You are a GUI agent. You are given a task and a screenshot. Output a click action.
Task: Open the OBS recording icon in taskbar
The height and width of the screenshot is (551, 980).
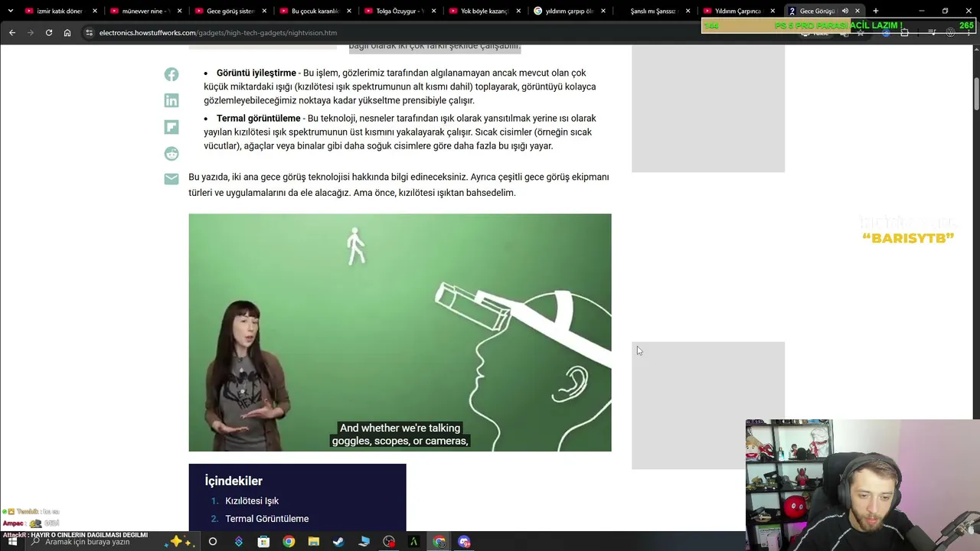389,542
